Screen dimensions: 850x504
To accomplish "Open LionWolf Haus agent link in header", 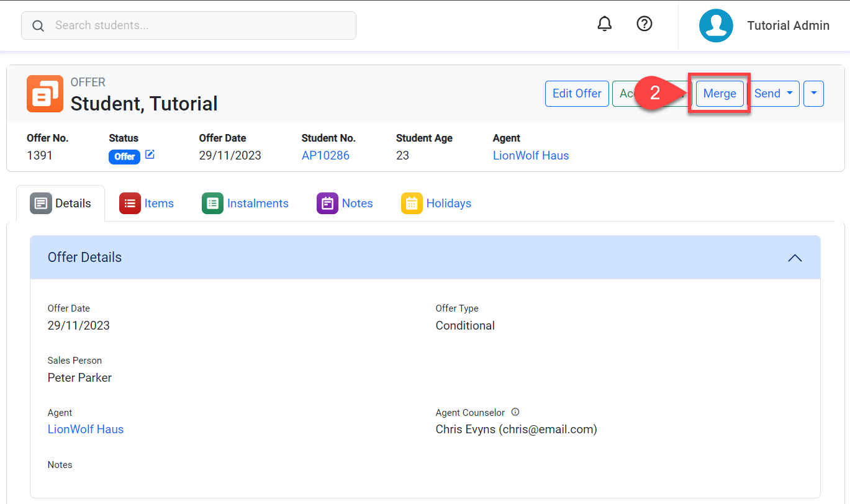I will click(530, 155).
